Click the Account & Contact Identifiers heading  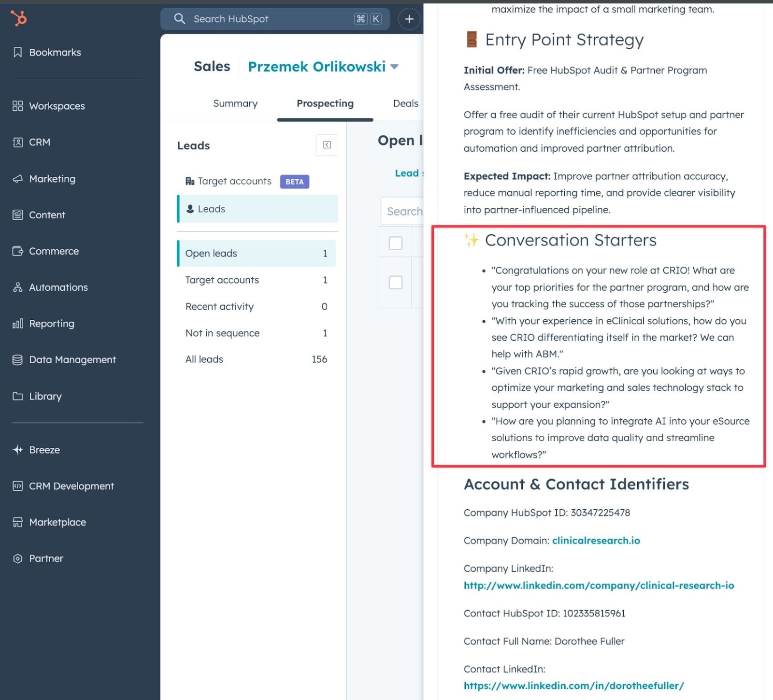[576, 484]
